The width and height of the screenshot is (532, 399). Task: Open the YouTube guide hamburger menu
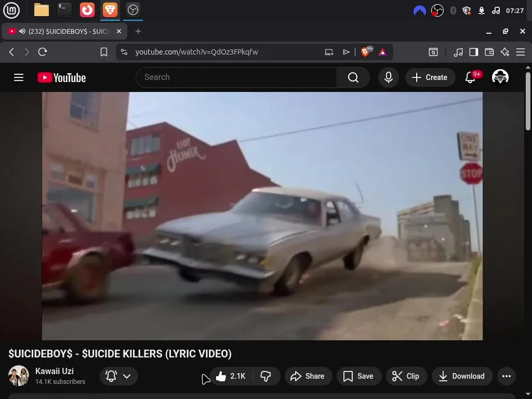19,78
